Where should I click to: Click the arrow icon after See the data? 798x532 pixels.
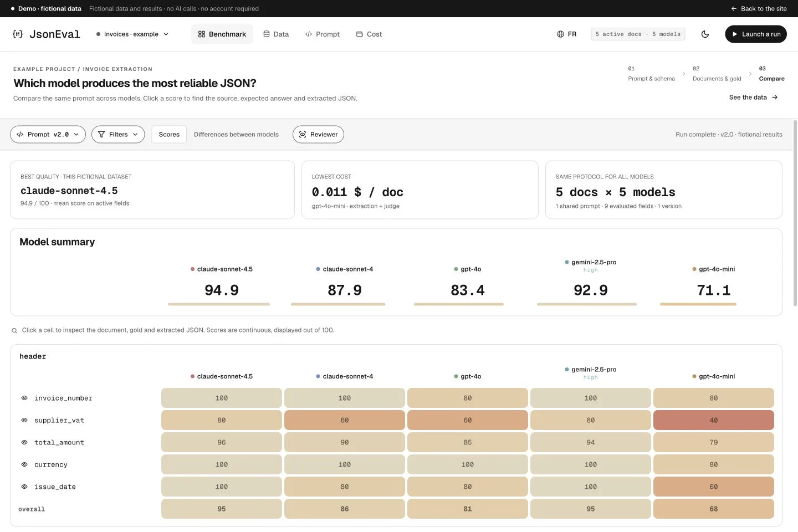[775, 98]
